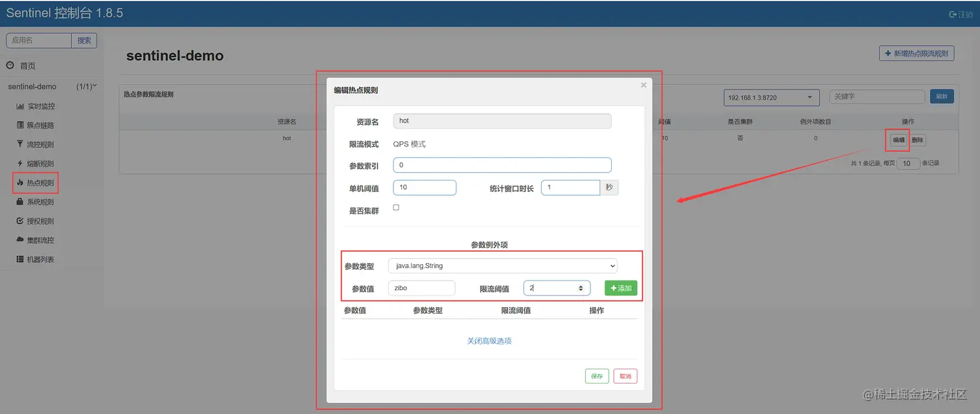Click the 实时监控 chart icon in sidebar

[20, 106]
